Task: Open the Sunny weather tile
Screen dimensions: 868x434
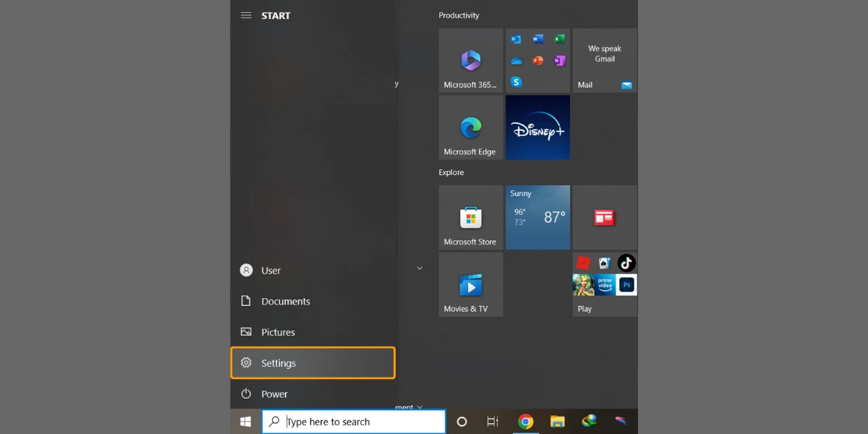Action: pos(537,217)
